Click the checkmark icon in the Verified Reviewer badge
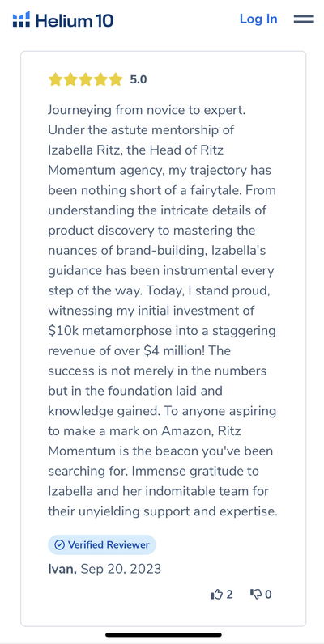The image size is (324, 644). pyautogui.click(x=60, y=544)
